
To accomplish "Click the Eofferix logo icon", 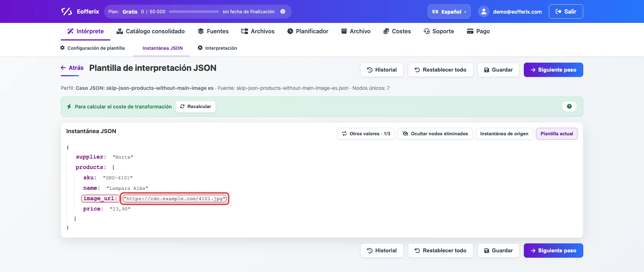I will click(67, 11).
